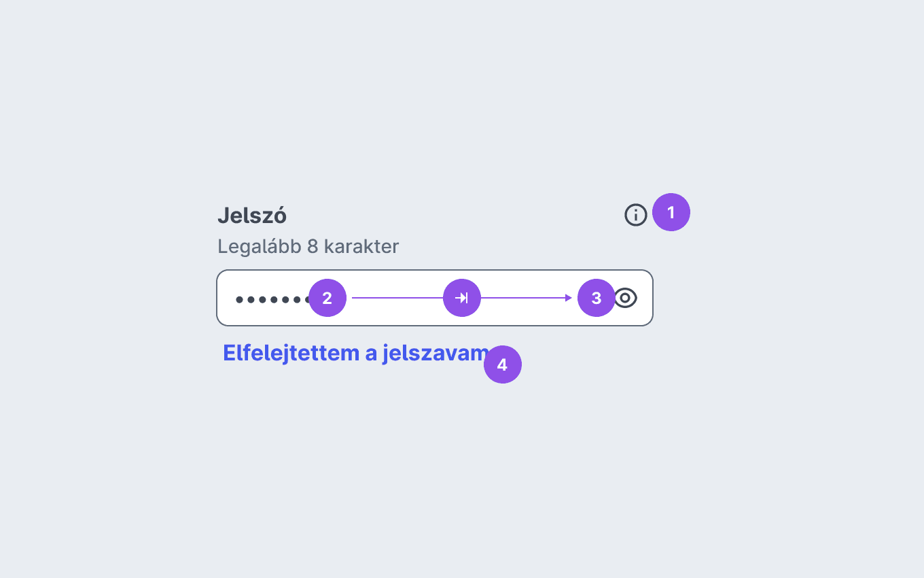Click the number 8 in the hint text
The height and width of the screenshot is (578, 924).
coord(313,246)
